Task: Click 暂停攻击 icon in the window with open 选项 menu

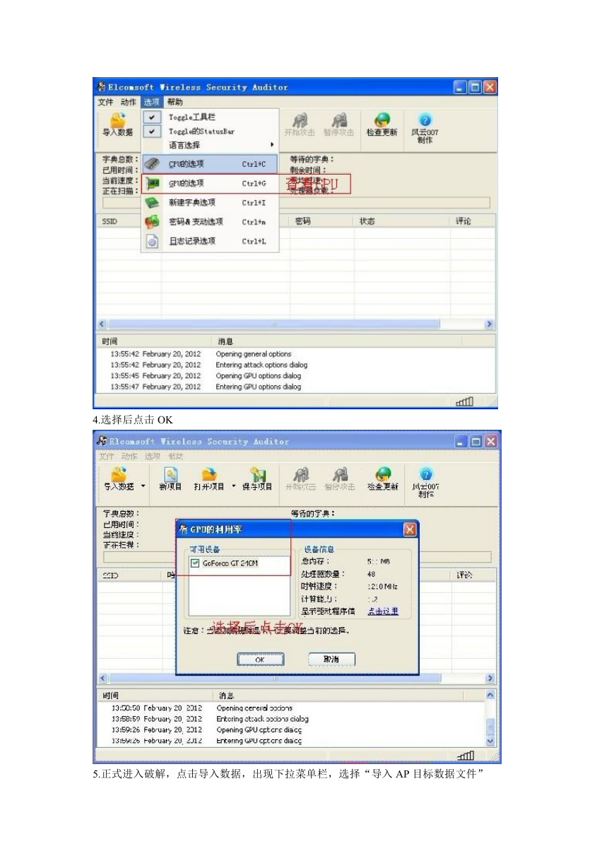Action: (x=341, y=119)
